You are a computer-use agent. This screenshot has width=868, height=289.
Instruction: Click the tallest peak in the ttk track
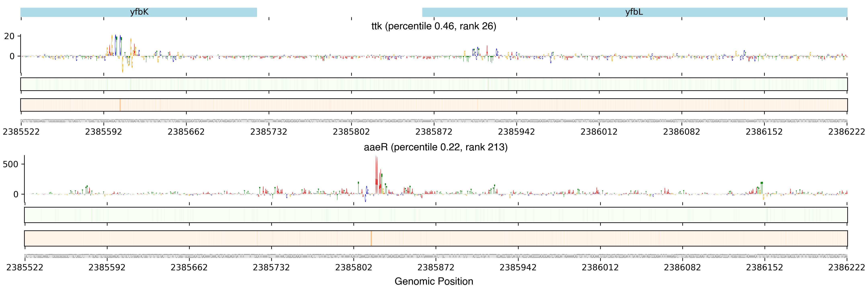click(116, 44)
